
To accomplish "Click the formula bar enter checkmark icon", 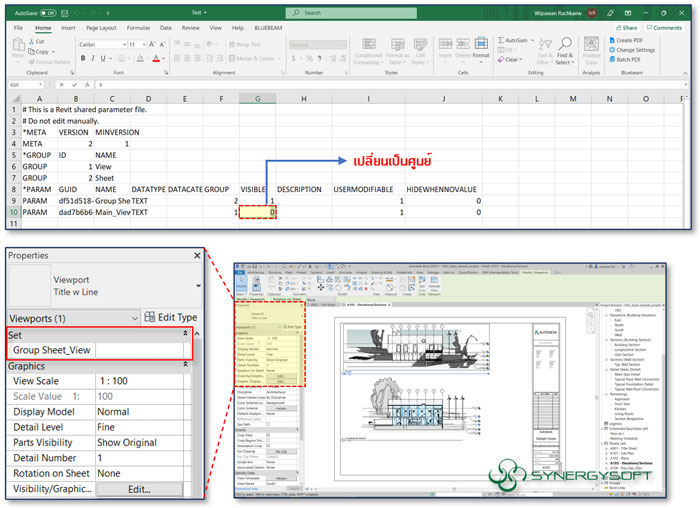I will click(x=75, y=84).
